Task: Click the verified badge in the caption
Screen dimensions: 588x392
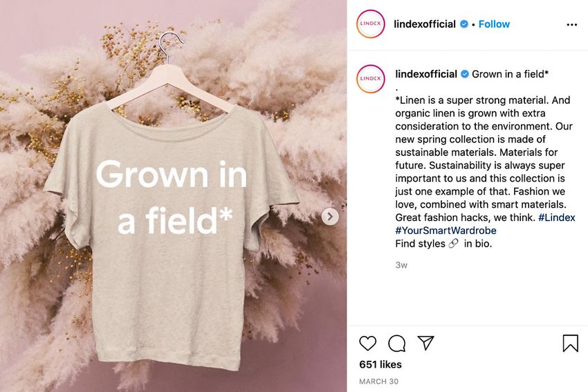Action: [x=465, y=74]
